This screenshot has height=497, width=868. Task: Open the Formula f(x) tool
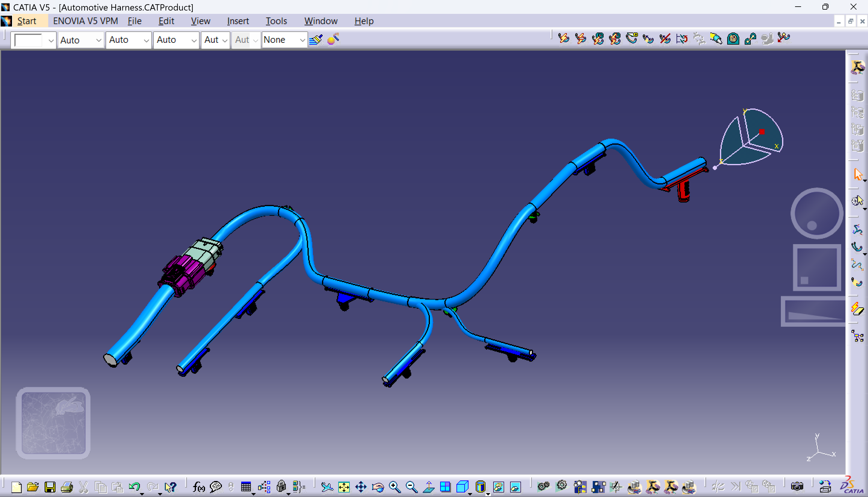pos(198,487)
